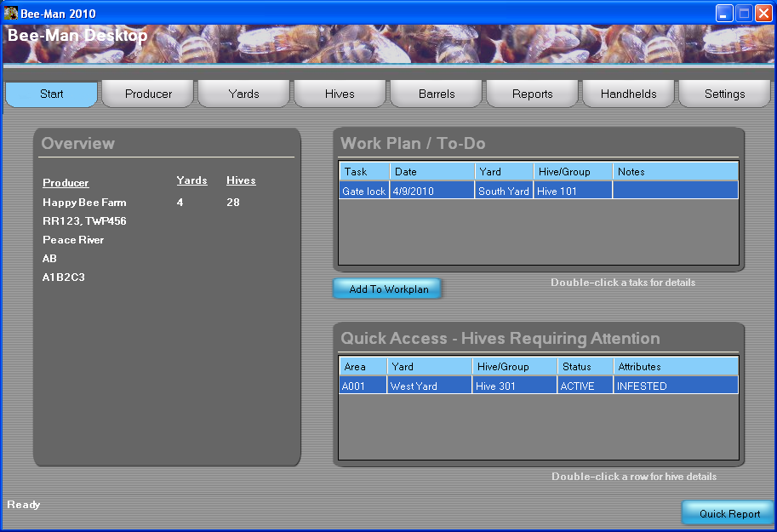This screenshot has height=532, width=777.
Task: Open the Settings tab
Action: [725, 94]
